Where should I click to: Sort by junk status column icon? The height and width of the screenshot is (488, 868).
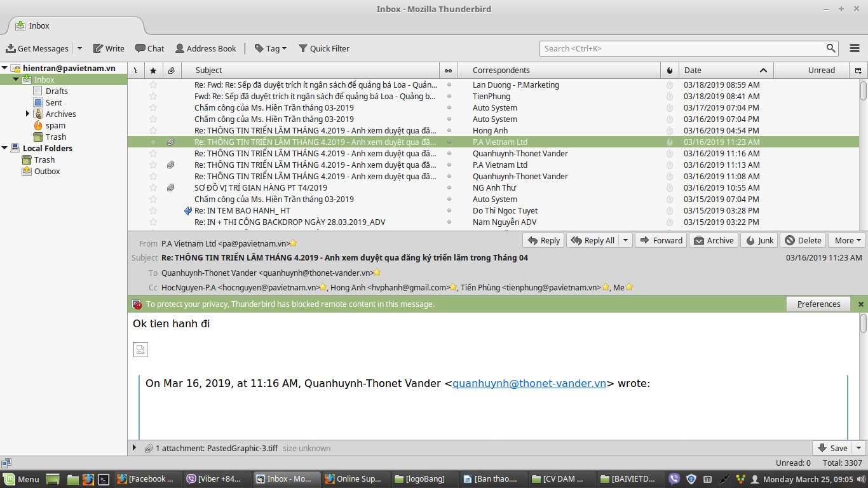[670, 70]
